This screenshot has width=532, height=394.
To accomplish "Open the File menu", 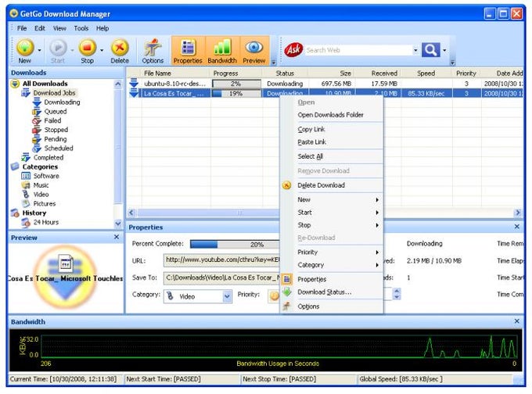I will coord(22,28).
